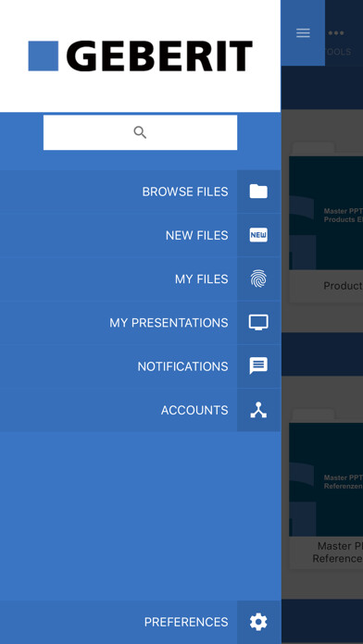Open Browse Files menu item
Image resolution: width=363 pixels, height=644 pixels.
coord(185,192)
